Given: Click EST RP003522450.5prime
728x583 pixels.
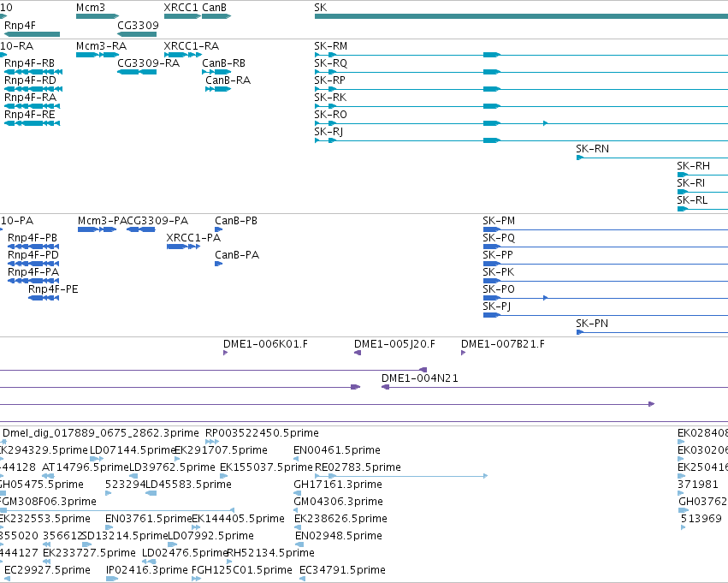Looking at the screenshot, I should click(212, 442).
